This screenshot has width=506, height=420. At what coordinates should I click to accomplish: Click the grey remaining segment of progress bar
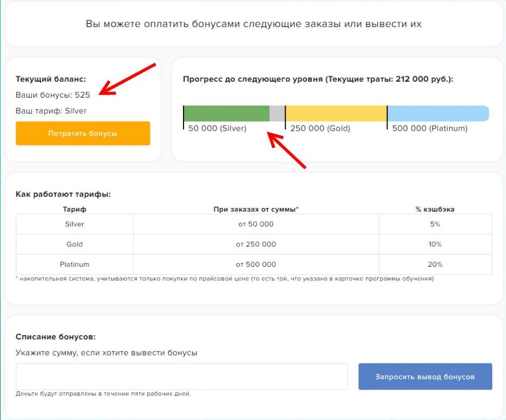[277, 113]
